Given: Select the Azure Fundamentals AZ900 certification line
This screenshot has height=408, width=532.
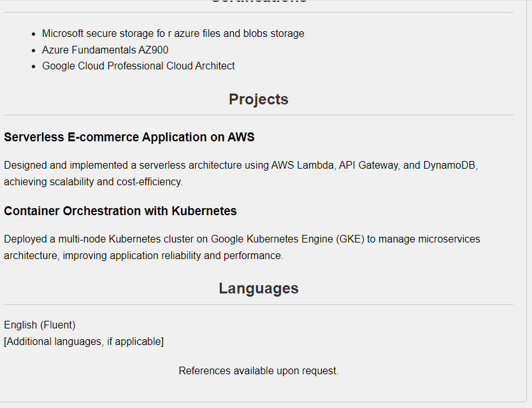Looking at the screenshot, I should 105,50.
